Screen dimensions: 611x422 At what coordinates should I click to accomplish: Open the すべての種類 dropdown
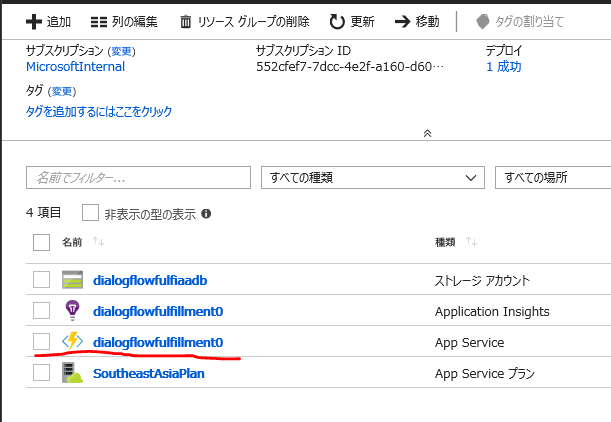coord(373,178)
